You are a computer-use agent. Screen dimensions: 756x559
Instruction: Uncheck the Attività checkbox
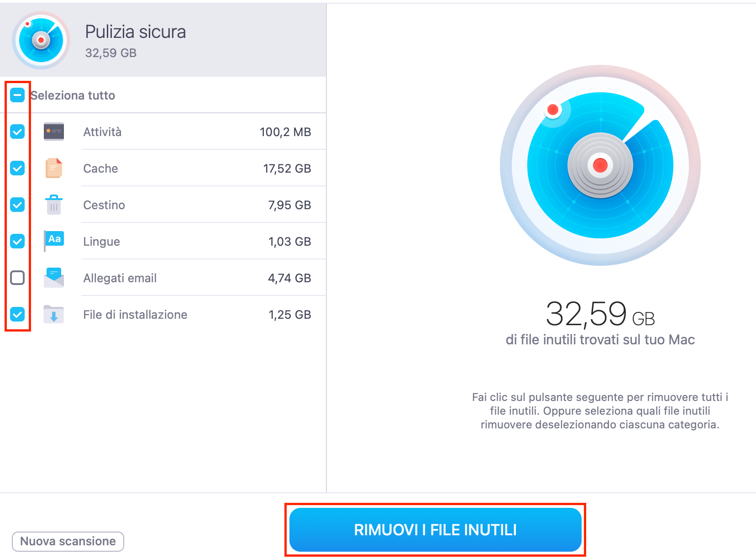coord(17,132)
